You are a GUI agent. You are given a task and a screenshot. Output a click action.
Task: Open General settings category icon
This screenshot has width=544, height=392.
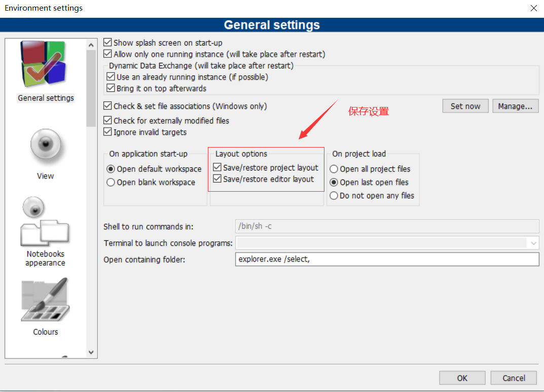[x=44, y=64]
